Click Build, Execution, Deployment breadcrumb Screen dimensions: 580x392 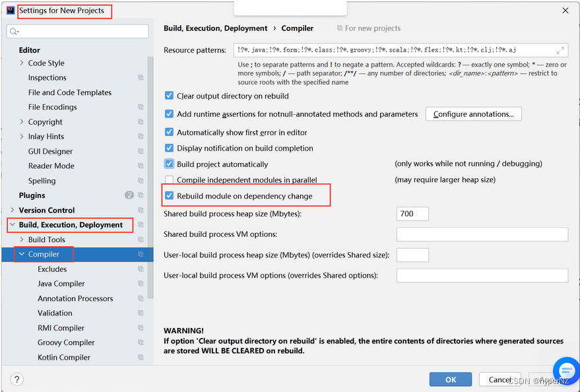pos(216,28)
